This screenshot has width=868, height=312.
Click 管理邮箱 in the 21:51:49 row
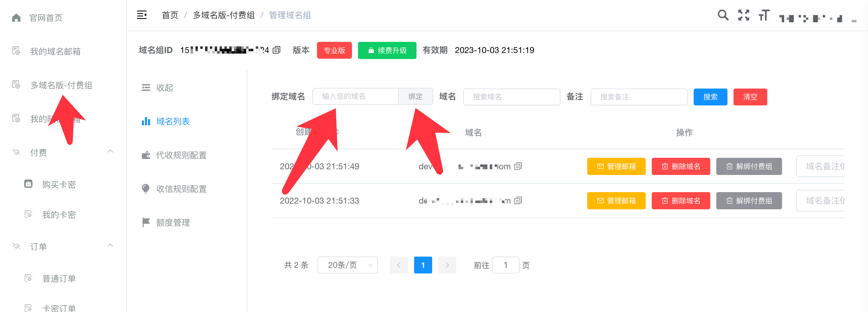point(616,166)
